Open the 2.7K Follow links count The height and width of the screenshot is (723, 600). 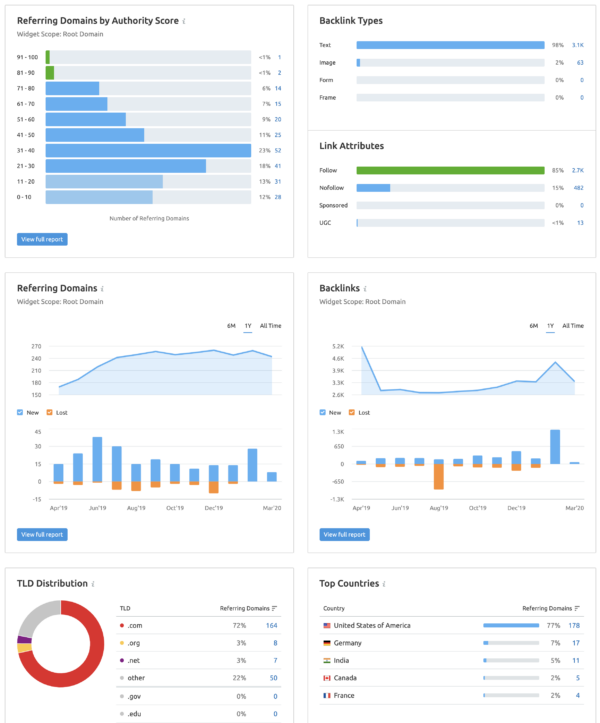(578, 171)
